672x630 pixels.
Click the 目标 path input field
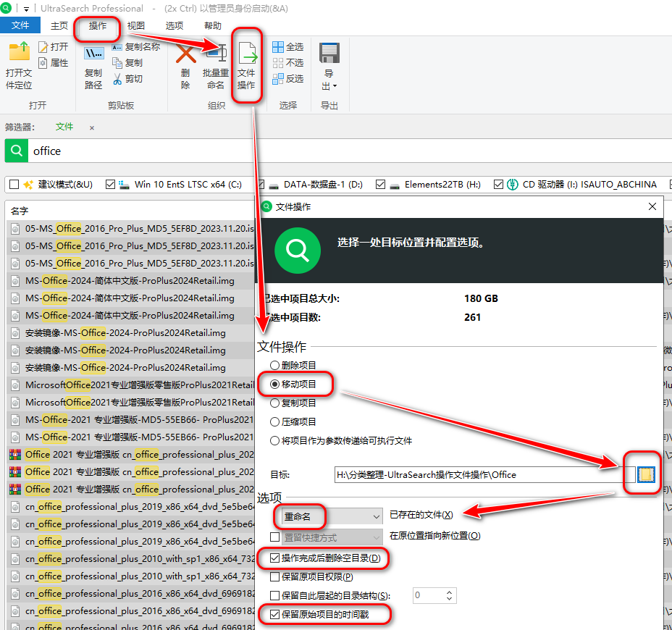point(484,474)
